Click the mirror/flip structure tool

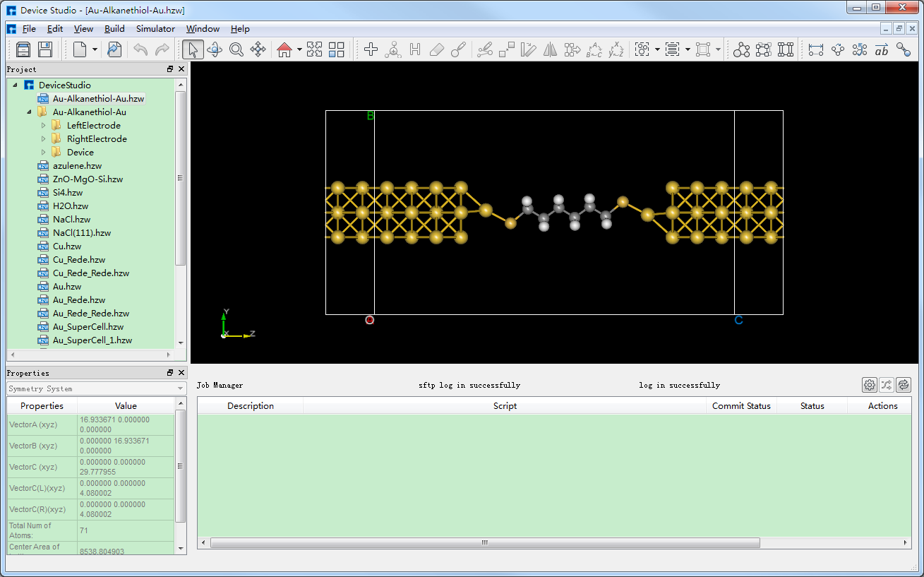click(550, 49)
